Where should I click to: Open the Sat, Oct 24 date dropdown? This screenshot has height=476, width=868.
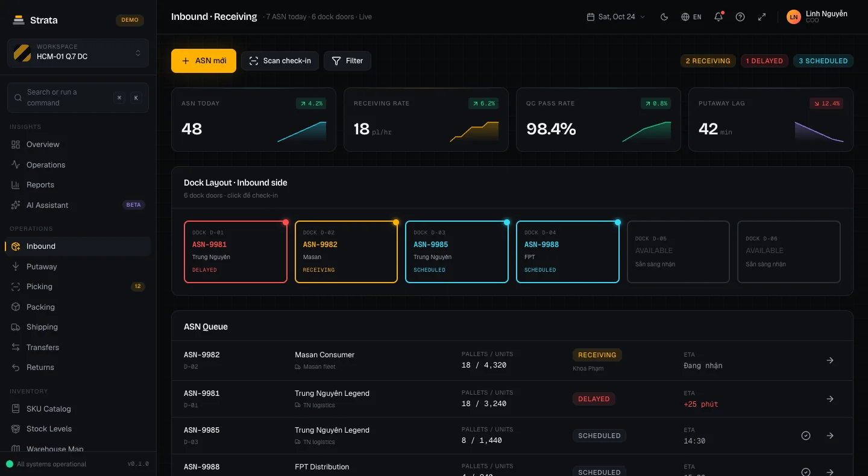[x=616, y=17]
